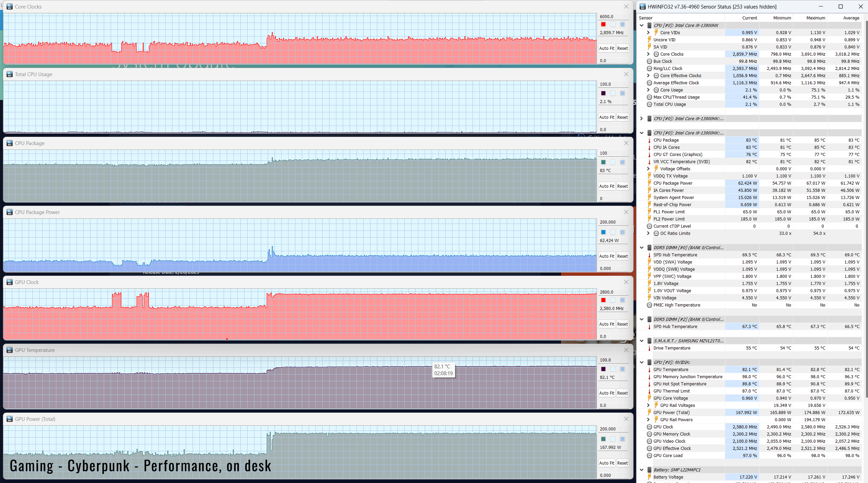Click the clock icon beside Average Effective Clock
This screenshot has height=483, width=868.
649,83
